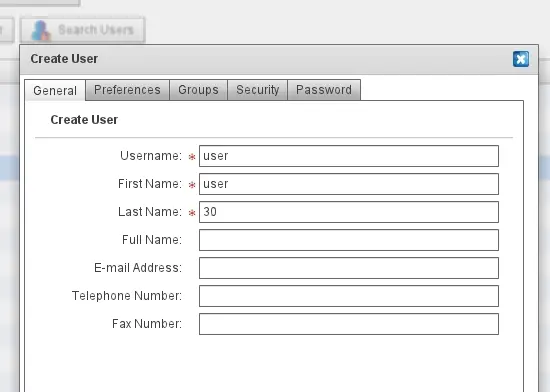Open the Groups tab
550x392 pixels.
198,90
